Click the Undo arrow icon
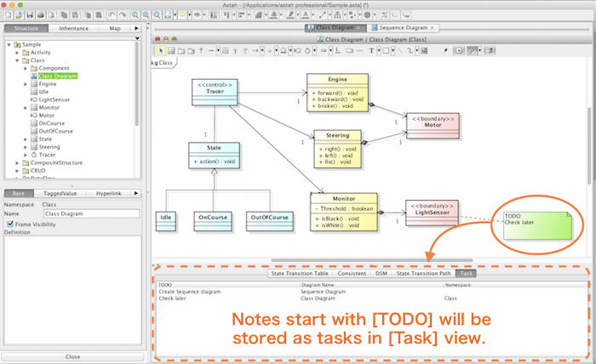The width and height of the screenshot is (596, 364). (112, 15)
